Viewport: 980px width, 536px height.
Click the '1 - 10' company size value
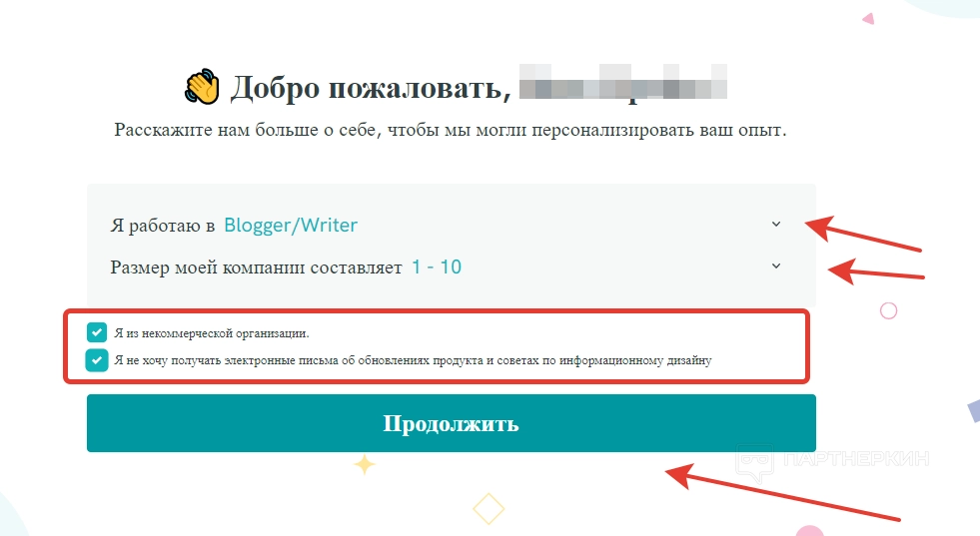[437, 267]
